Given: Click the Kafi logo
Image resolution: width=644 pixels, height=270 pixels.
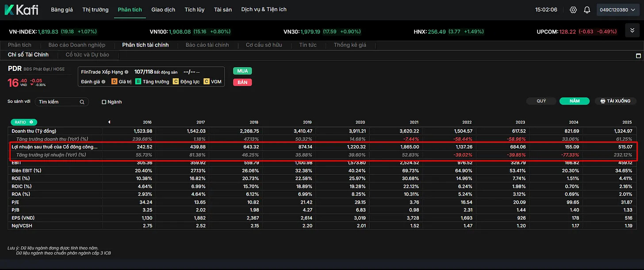Looking at the screenshot, I should pos(21,10).
